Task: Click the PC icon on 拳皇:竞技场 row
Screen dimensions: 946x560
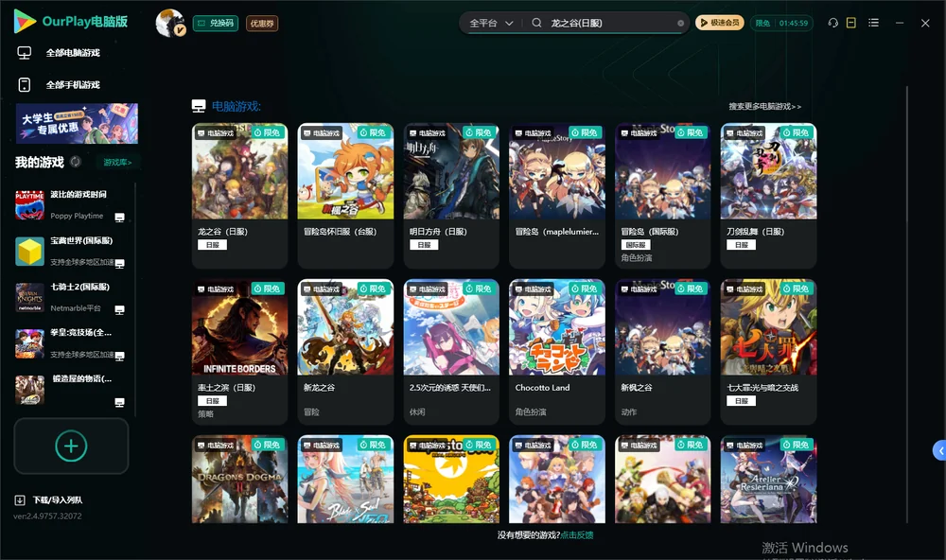Action: pyautogui.click(x=119, y=356)
